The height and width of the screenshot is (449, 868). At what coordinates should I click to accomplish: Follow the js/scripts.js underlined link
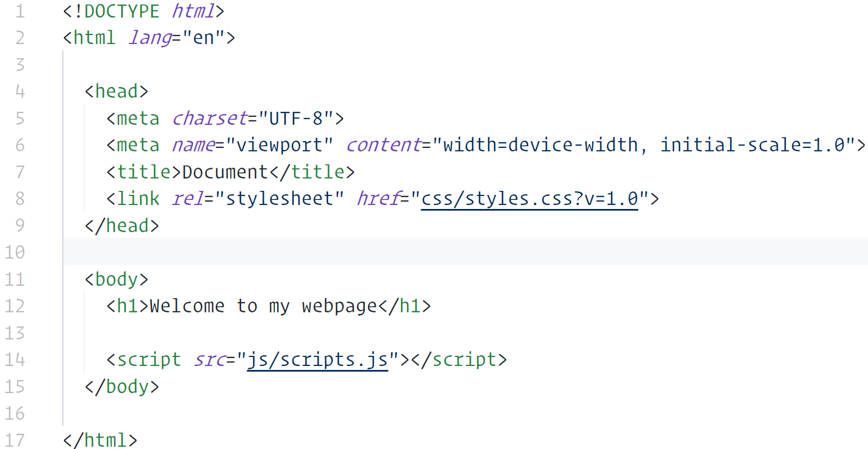(x=317, y=360)
